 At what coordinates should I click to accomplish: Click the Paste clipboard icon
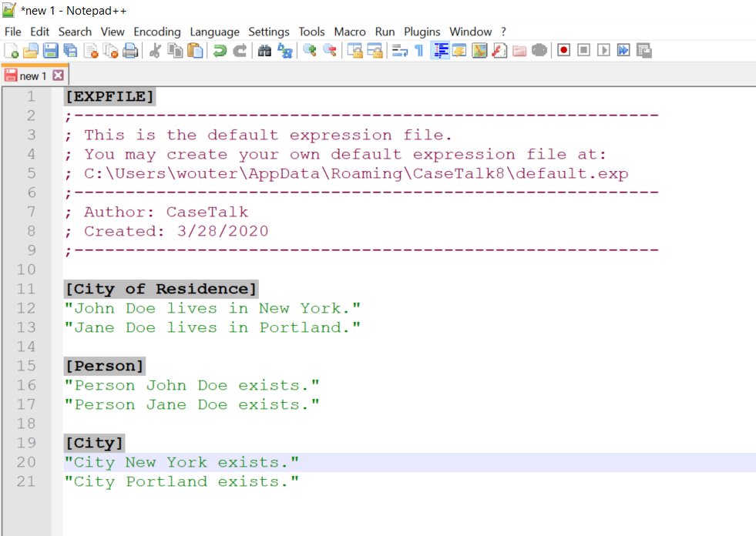(195, 51)
